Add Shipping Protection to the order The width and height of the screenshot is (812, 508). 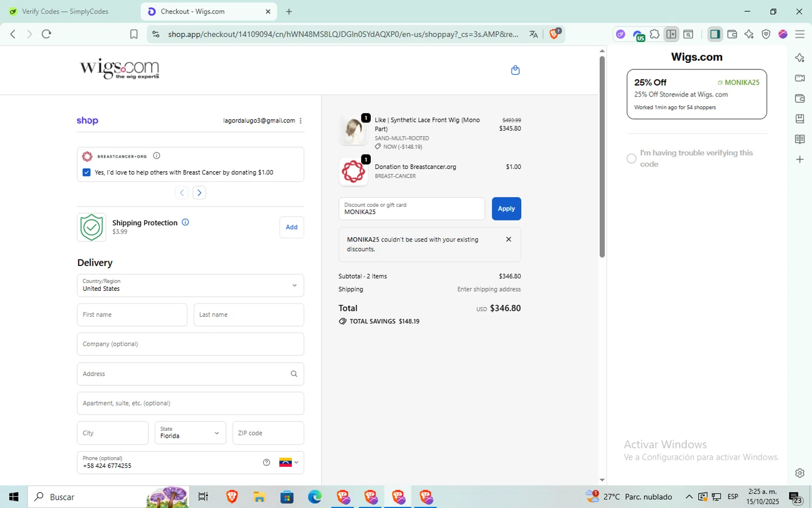click(x=292, y=227)
